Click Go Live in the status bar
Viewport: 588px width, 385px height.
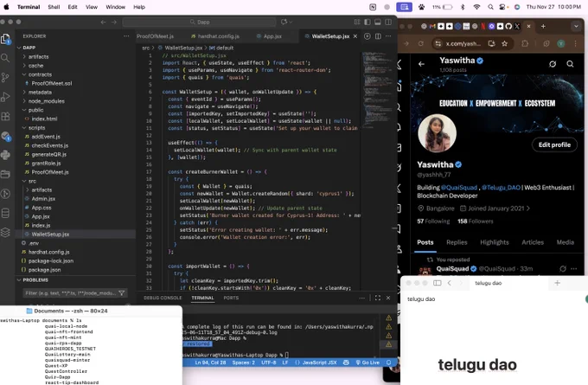(x=367, y=363)
